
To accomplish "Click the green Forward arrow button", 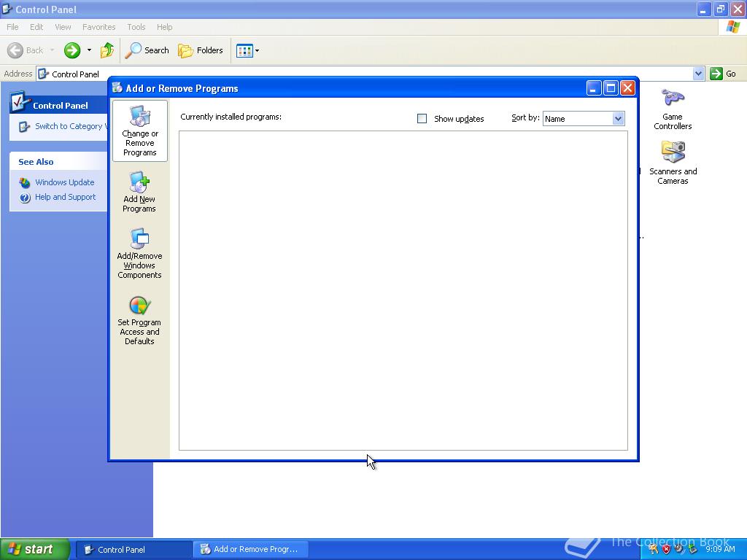I will tap(72, 50).
